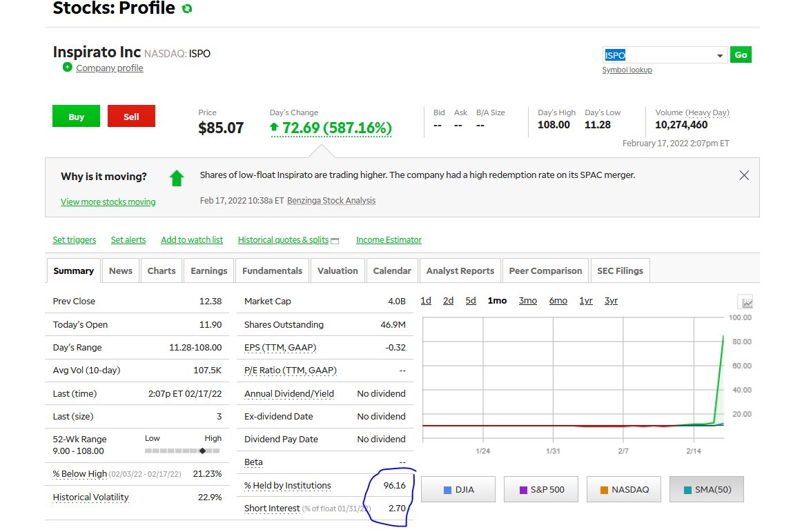
Task: Click the % Below High label
Action: click(x=79, y=474)
